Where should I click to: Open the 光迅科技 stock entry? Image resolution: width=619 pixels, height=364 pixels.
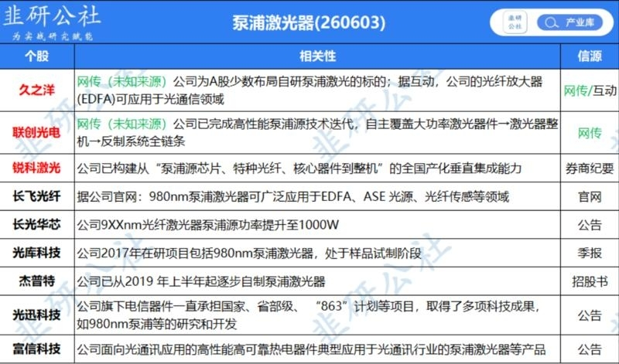[x=36, y=315]
